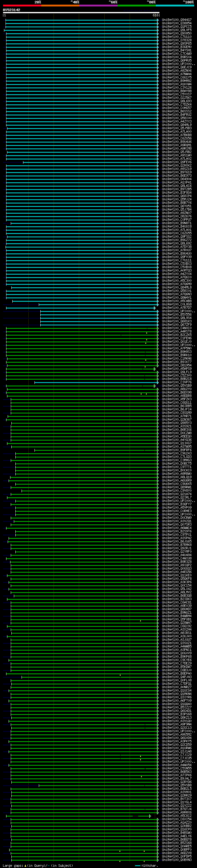Select the UniRef100_B6SSS2 label
197x868 pixels.
pos(177,111)
